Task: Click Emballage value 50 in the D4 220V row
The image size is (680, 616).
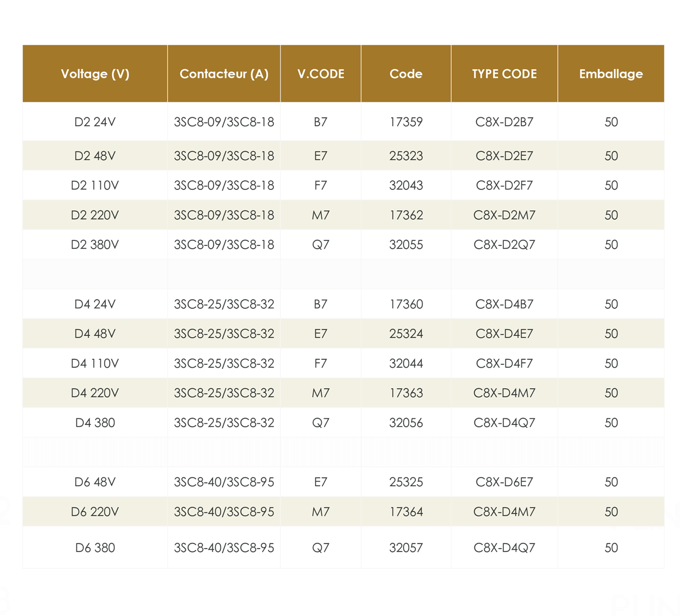Action: click(x=611, y=393)
